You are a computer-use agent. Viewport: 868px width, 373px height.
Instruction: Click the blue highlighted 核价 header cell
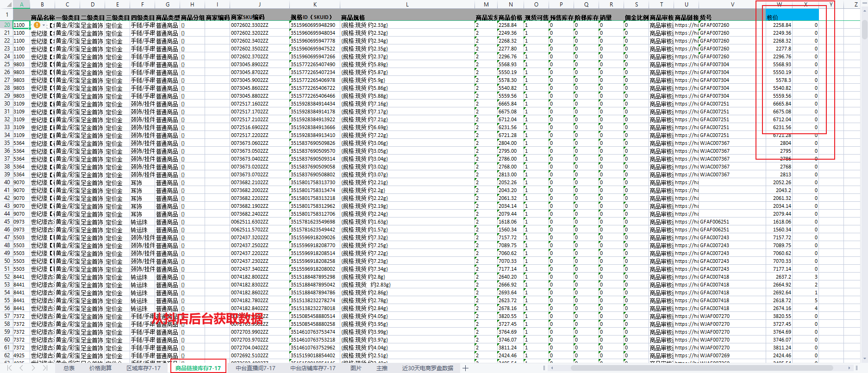tap(792, 15)
